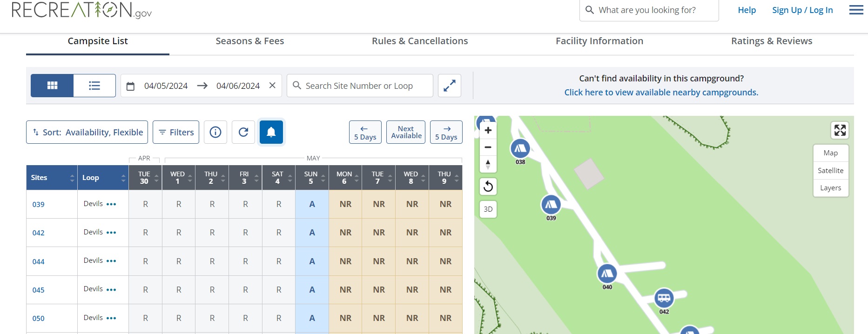Toggle 3D map view
The width and height of the screenshot is (868, 334).
488,209
